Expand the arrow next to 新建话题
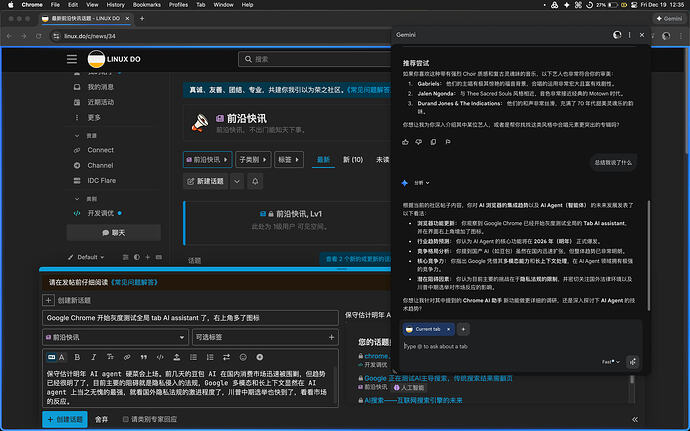Screen dimensions: 690x431 point(237,181)
